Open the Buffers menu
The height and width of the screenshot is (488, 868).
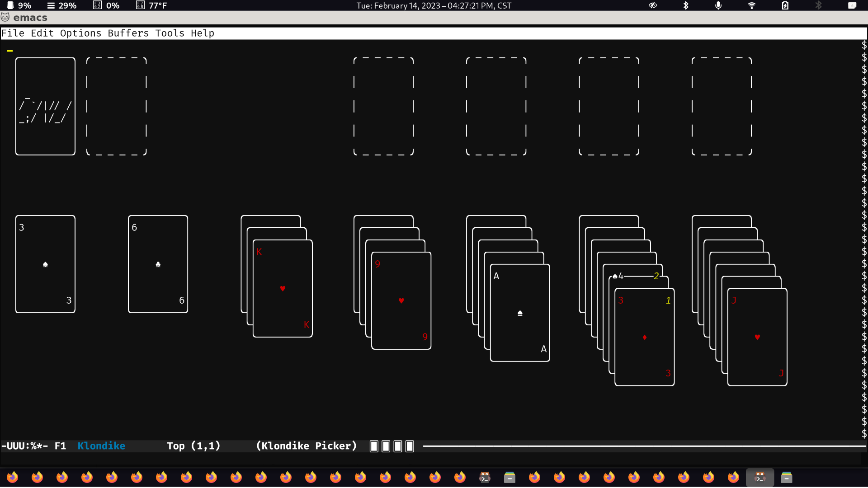coord(128,33)
